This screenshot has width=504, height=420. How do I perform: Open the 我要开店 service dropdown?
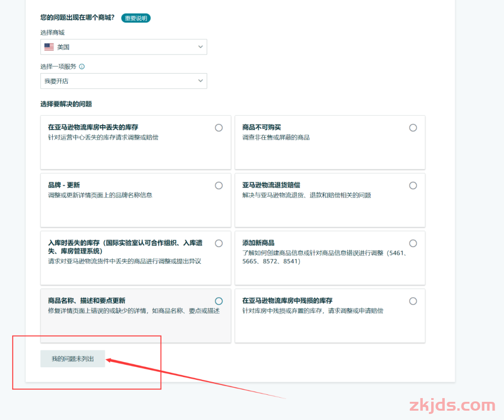(x=124, y=81)
